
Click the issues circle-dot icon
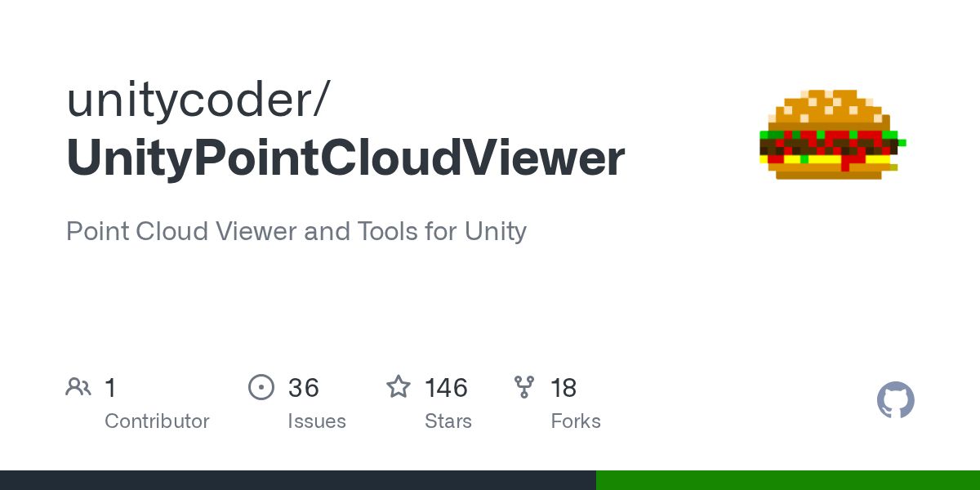[261, 387]
